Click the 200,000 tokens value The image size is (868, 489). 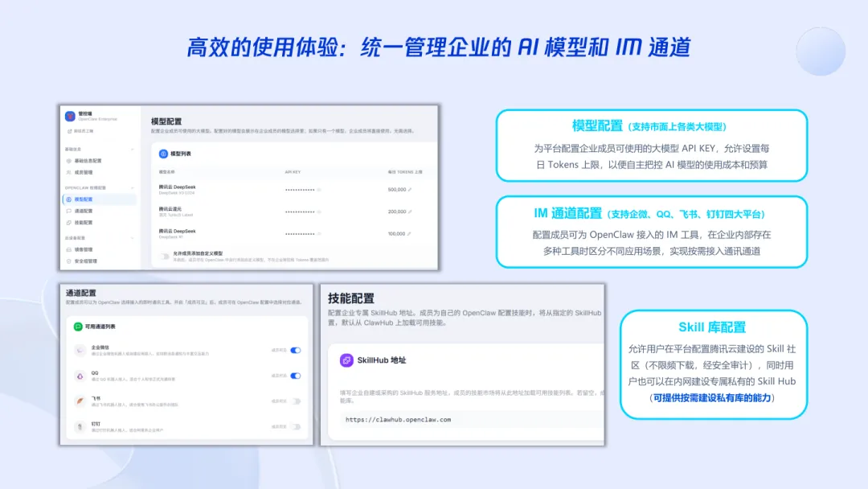(x=397, y=212)
